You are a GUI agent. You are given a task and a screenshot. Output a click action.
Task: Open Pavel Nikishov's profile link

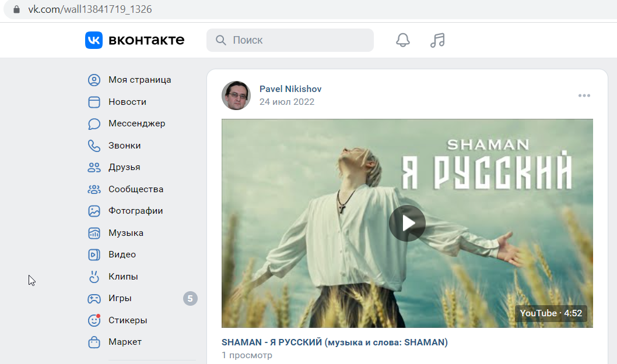point(290,89)
